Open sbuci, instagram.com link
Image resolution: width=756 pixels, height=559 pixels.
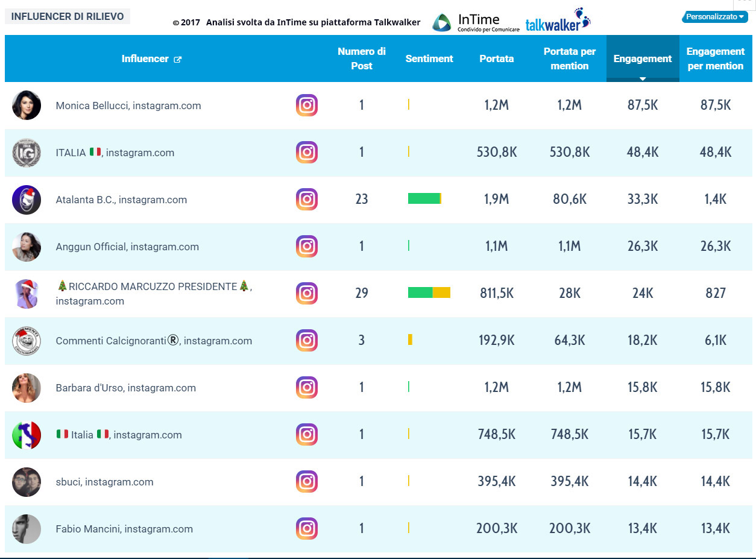click(104, 482)
